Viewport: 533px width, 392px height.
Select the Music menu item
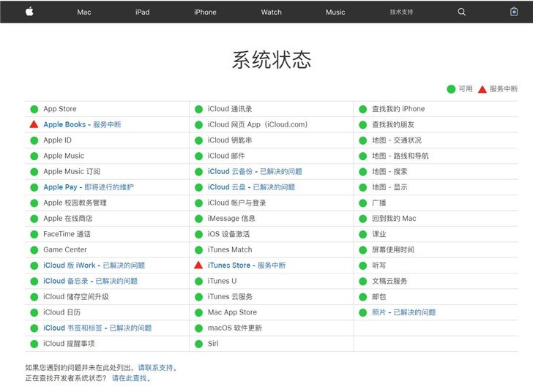pos(335,12)
